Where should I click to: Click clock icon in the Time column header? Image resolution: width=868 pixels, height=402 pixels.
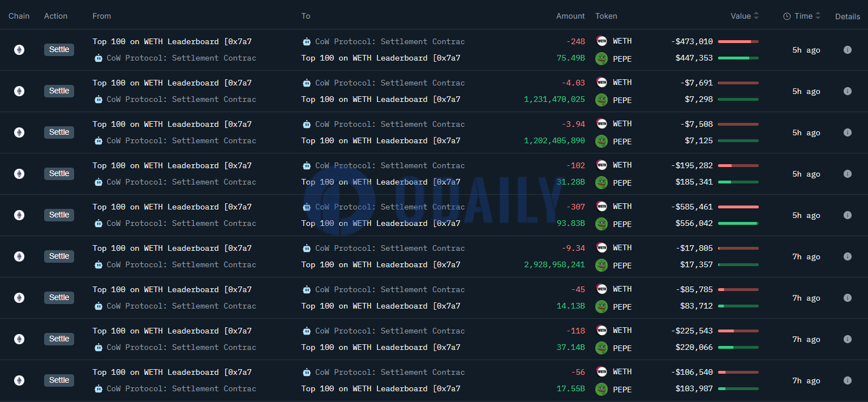pyautogui.click(x=787, y=16)
